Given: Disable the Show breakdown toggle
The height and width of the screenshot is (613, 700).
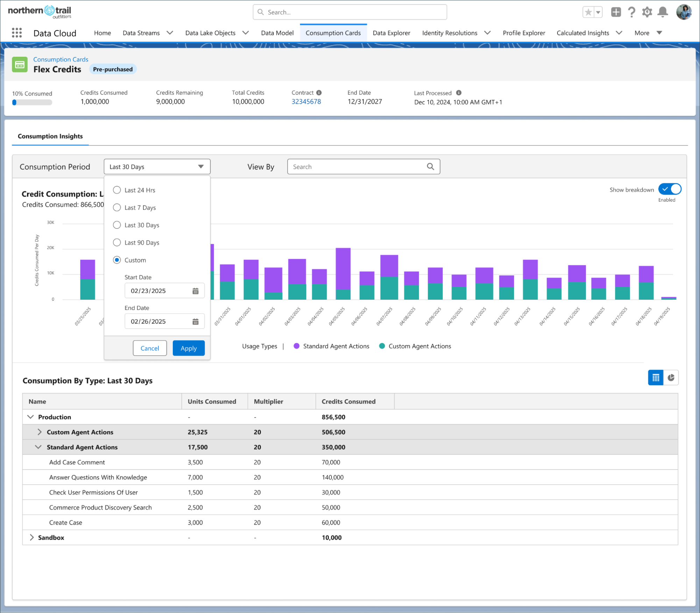Looking at the screenshot, I should (669, 189).
